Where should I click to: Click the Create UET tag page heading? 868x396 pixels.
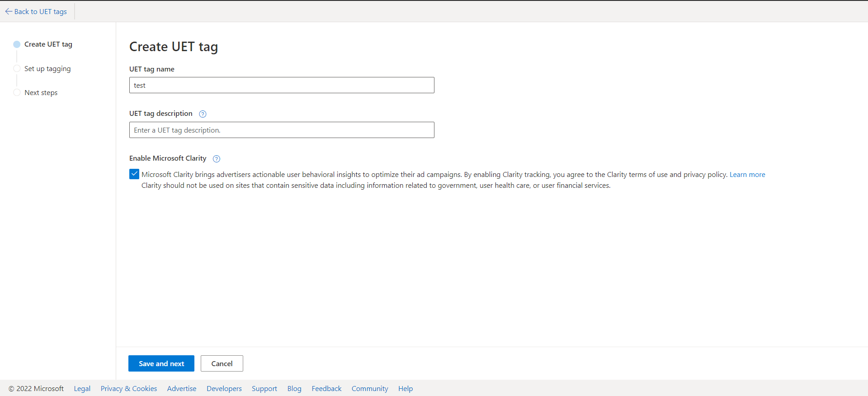tap(174, 47)
